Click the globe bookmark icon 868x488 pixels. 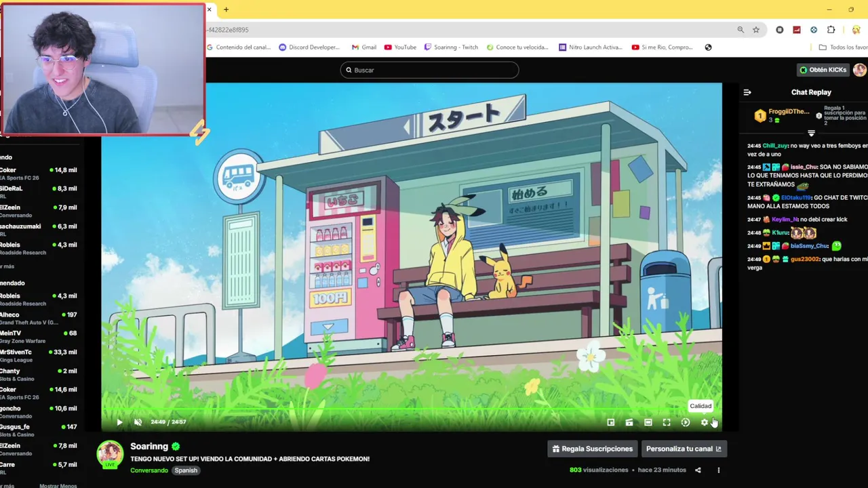click(x=708, y=47)
